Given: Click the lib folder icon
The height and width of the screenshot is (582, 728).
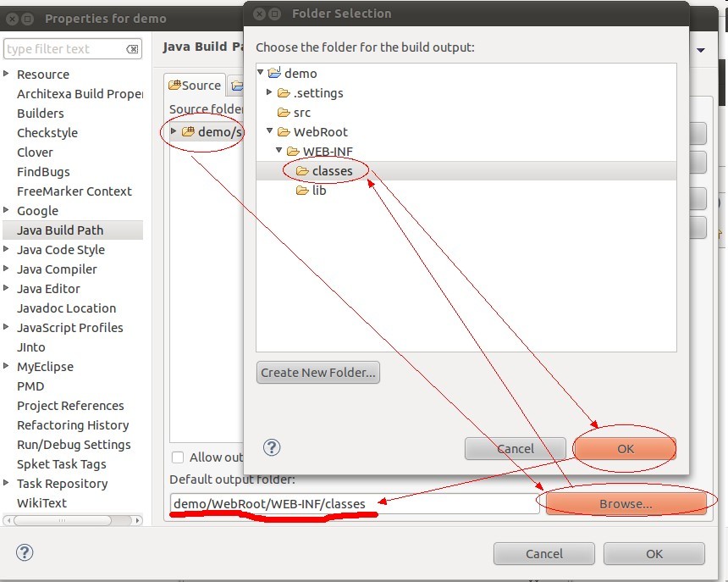Looking at the screenshot, I should (302, 191).
